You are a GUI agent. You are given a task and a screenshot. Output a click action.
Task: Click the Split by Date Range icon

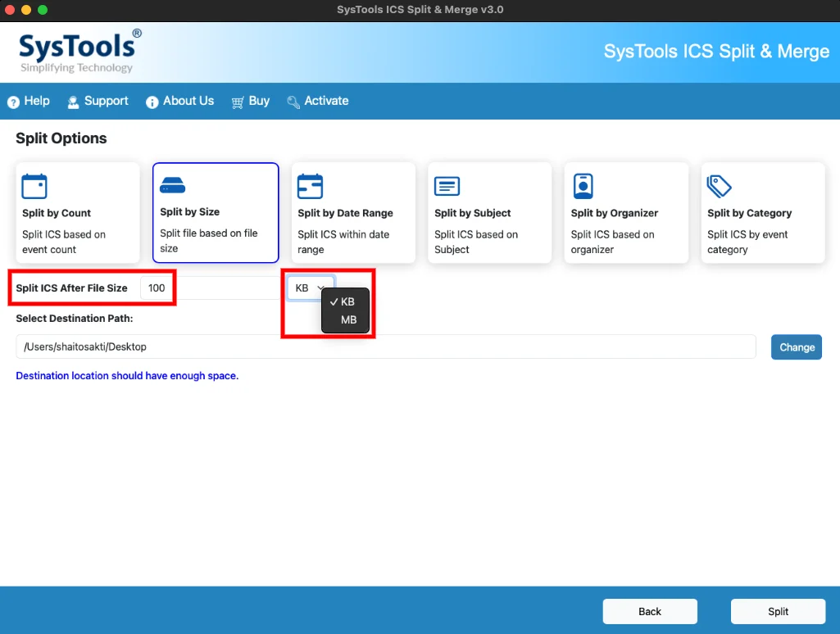point(310,186)
